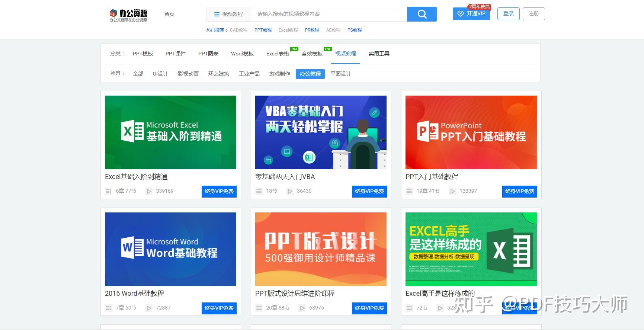Viewport: 644px width, 330px height.
Task: Click chapter list icon beside 72节
Action: point(409,308)
